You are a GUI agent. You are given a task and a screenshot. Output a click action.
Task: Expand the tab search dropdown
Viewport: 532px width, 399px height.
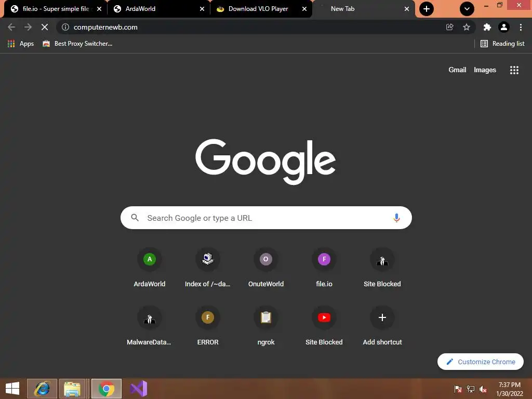pos(467,9)
